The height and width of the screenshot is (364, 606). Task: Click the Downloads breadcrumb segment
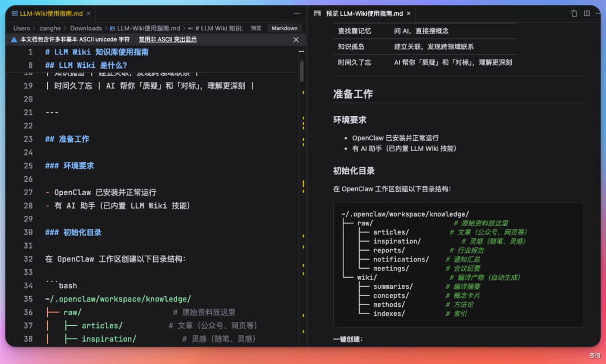86,28
